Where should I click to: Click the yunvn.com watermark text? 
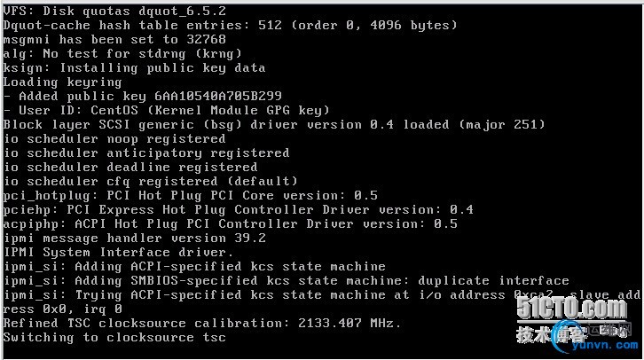pyautogui.click(x=605, y=345)
